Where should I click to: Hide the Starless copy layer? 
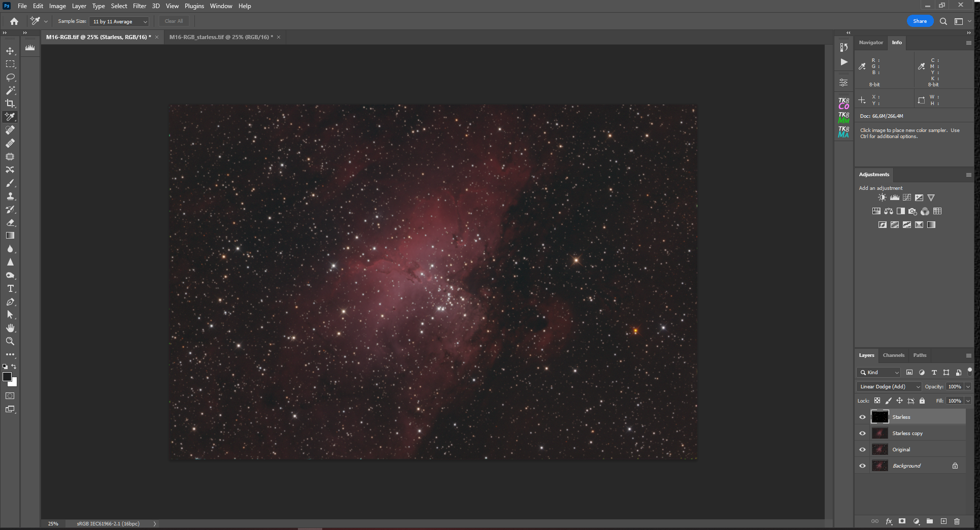click(x=862, y=434)
